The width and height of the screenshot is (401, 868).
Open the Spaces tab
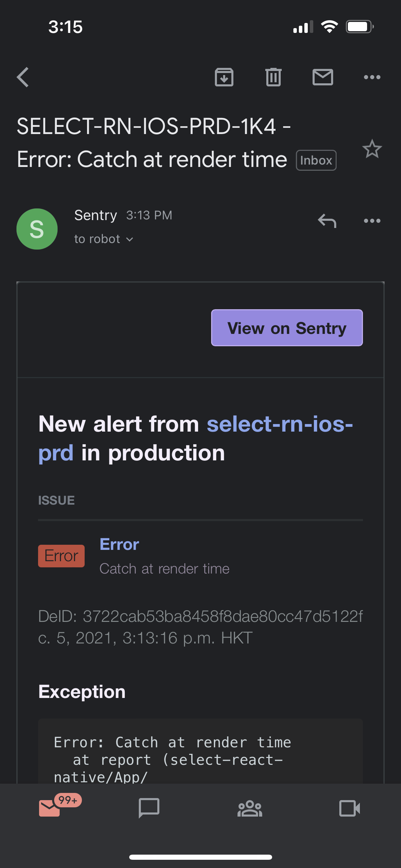pos(250,808)
